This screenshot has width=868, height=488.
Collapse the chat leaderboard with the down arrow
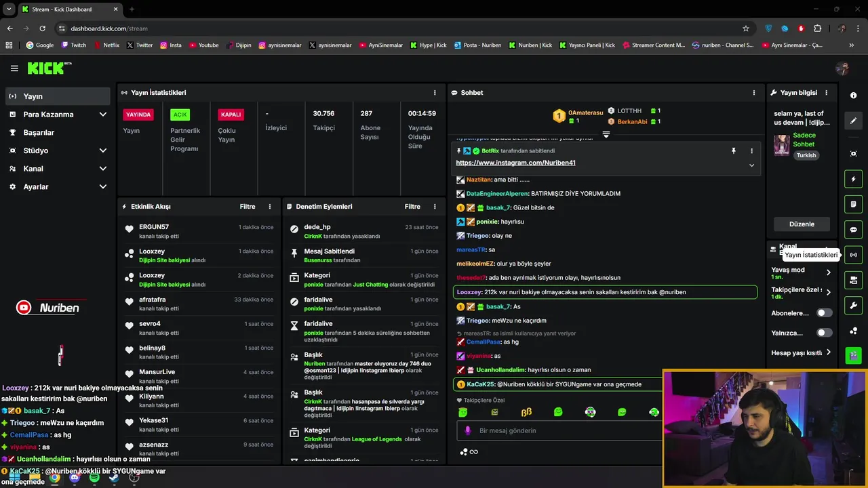(606, 134)
